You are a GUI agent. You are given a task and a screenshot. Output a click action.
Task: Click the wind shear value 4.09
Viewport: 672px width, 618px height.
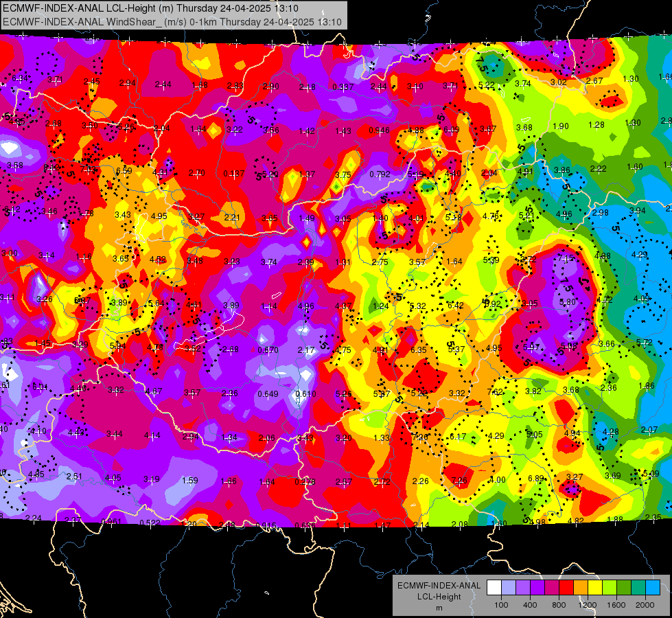click(642, 298)
